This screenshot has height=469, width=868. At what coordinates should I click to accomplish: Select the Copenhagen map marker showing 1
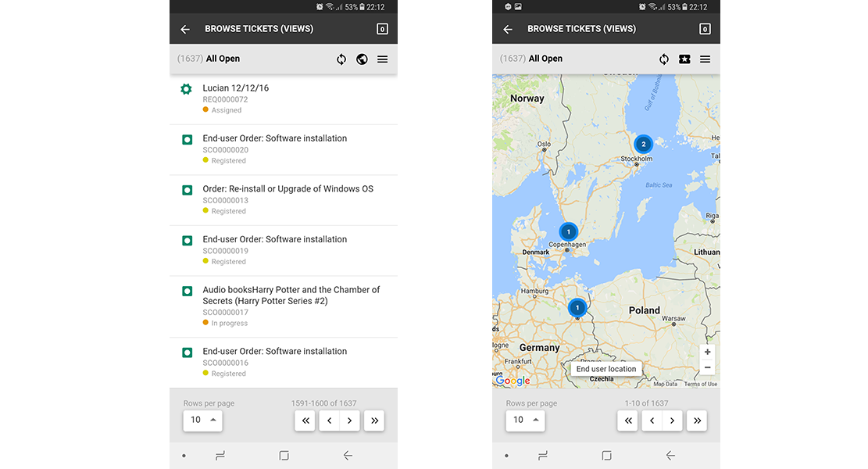[568, 232]
